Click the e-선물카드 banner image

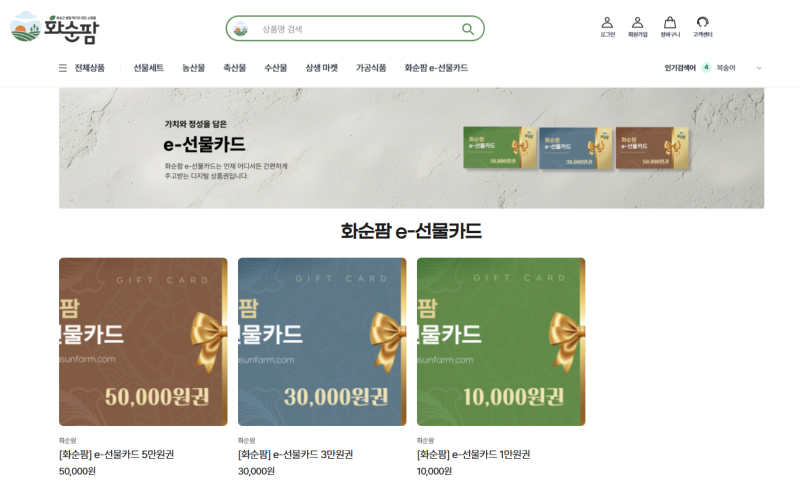tap(411, 148)
